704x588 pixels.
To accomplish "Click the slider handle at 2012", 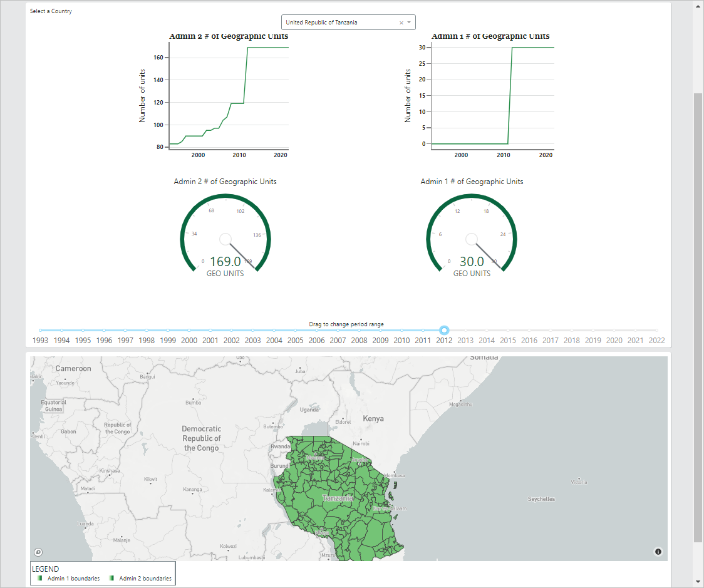I will (x=444, y=330).
